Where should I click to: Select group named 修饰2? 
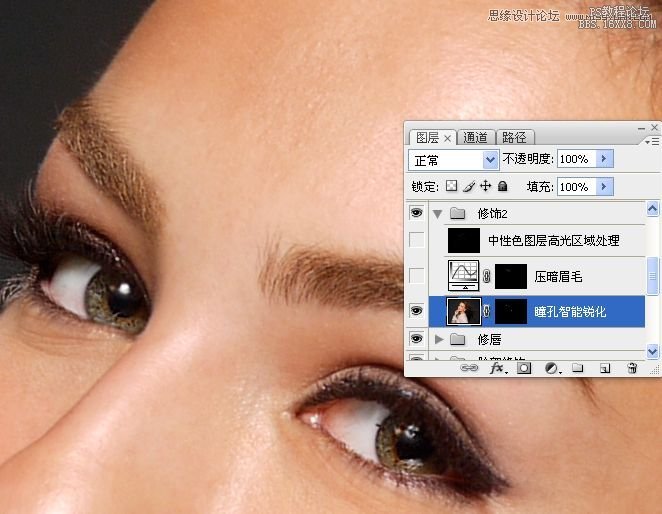point(492,214)
